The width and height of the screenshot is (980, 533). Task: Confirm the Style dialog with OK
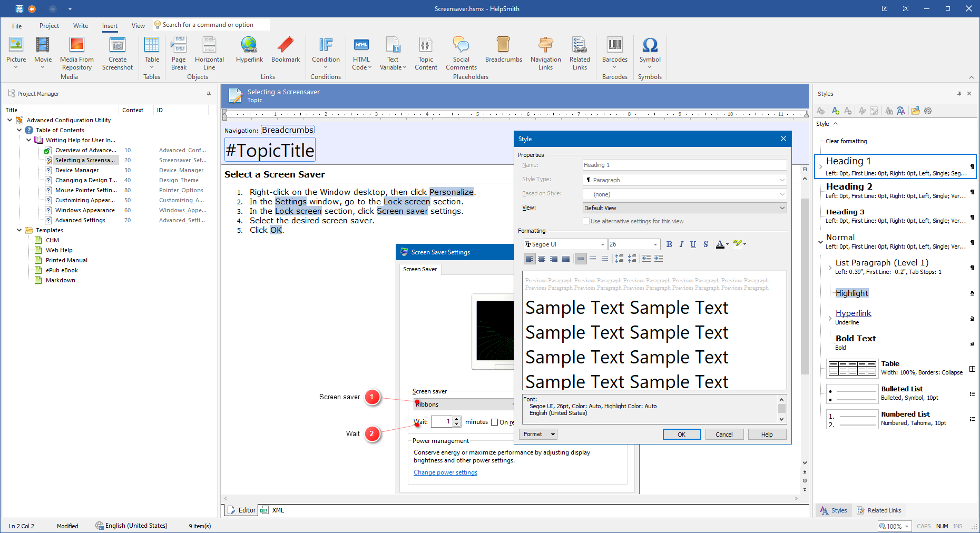point(681,435)
